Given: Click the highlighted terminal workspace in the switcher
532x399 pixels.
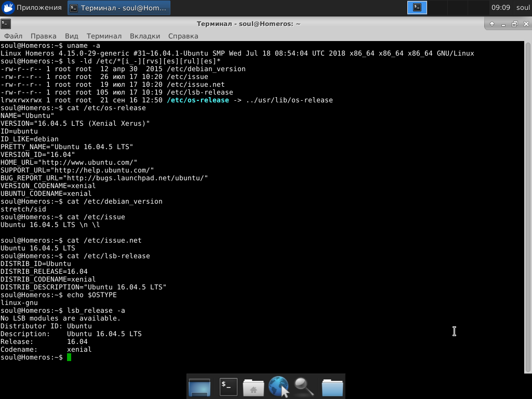Looking at the screenshot, I should point(417,7).
